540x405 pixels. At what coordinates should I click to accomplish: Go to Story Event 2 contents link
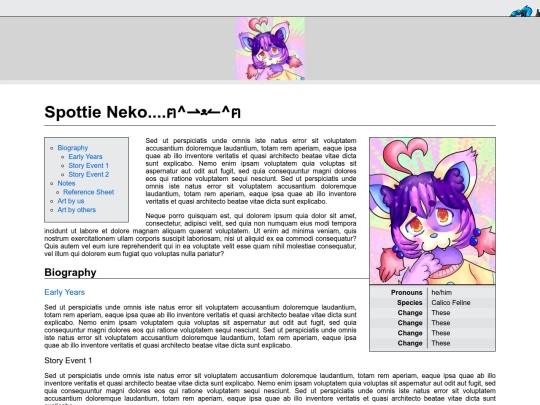point(89,175)
